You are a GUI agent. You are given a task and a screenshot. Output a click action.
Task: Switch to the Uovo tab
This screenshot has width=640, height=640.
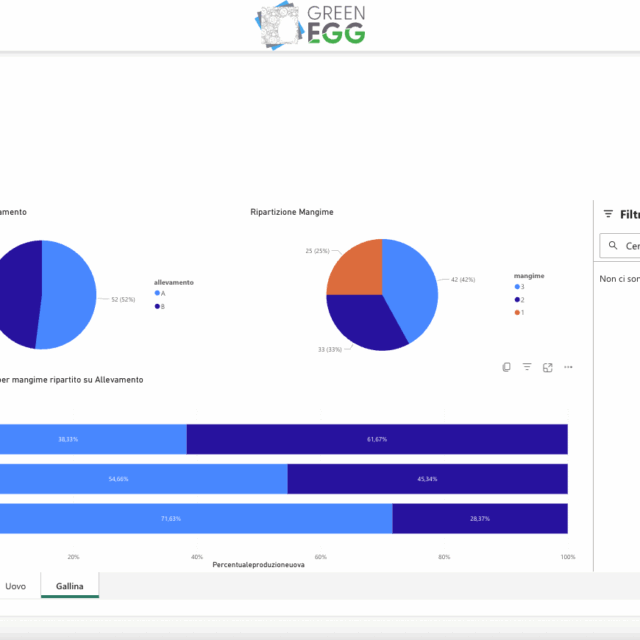point(16,586)
